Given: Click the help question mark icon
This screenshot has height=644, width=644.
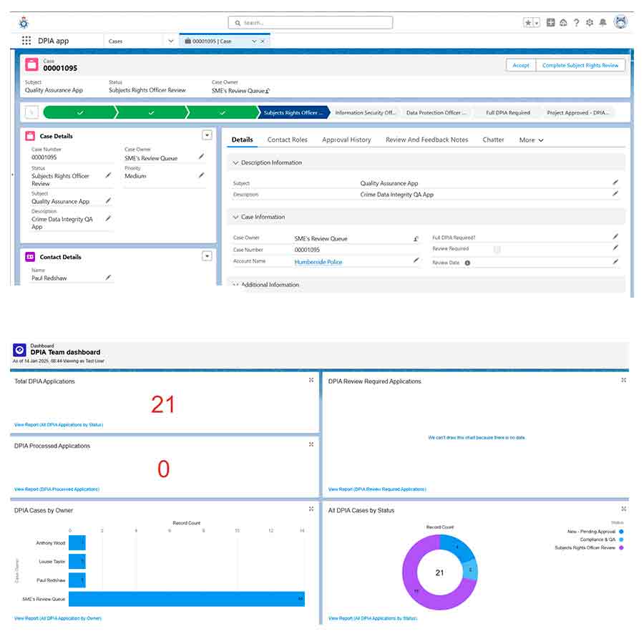Looking at the screenshot, I should pos(577,23).
